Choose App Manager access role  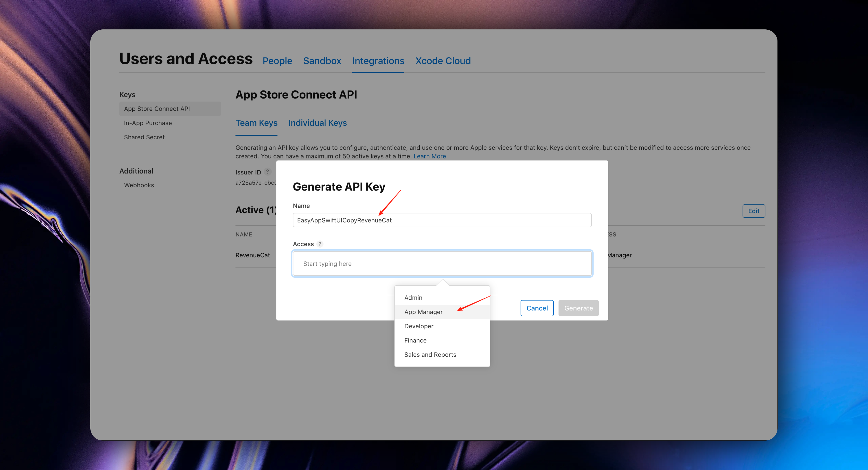click(423, 312)
